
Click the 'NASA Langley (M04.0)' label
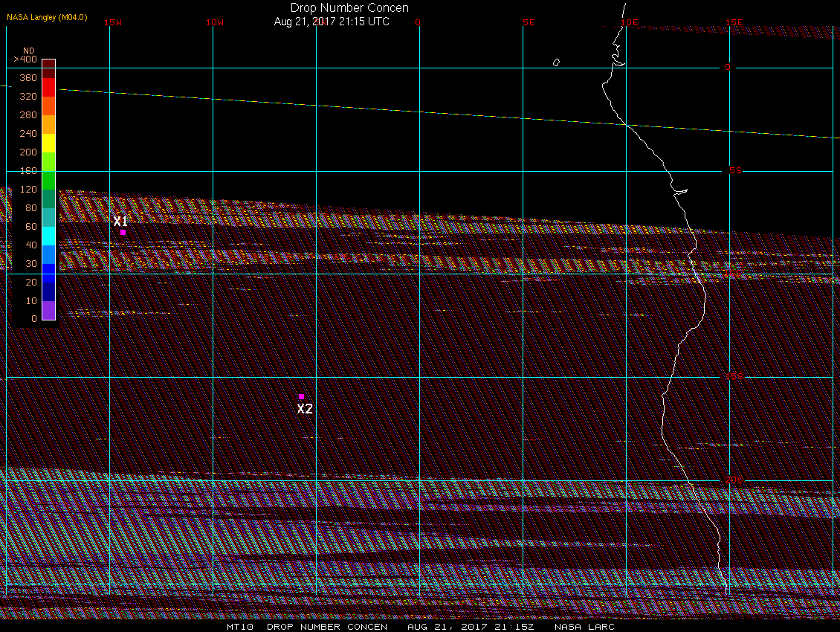(47, 17)
